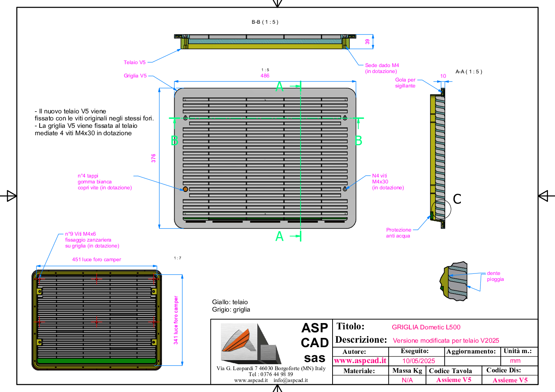Image resolution: width=555 pixels, height=392 pixels.
Task: Select the 39 thickness dimension value
Action: (x=367, y=42)
